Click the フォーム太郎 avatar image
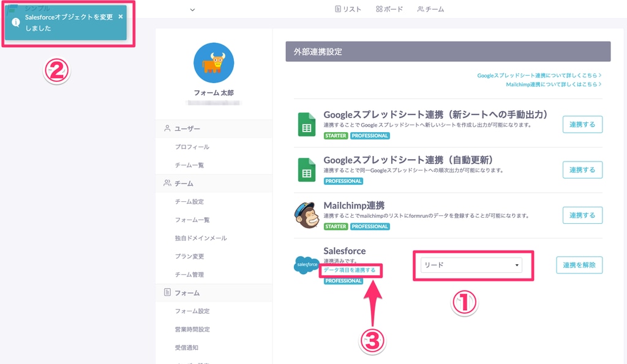This screenshot has width=627, height=364. (x=214, y=63)
